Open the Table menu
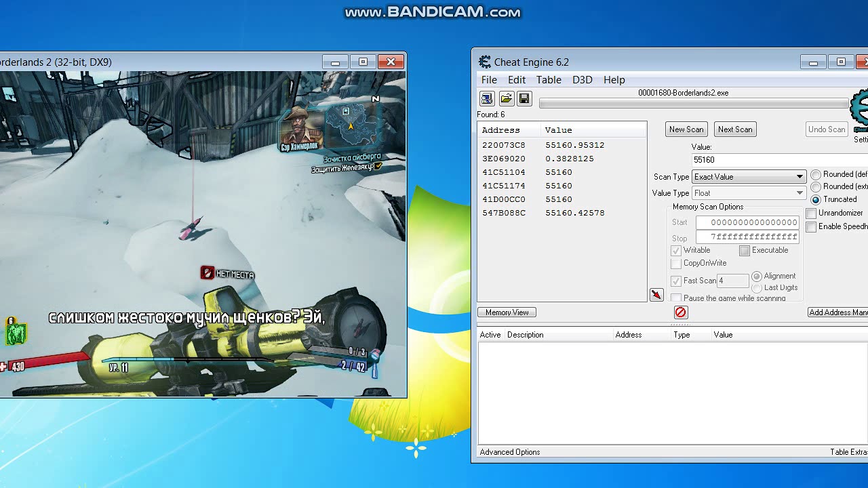868x488 pixels. tap(549, 80)
